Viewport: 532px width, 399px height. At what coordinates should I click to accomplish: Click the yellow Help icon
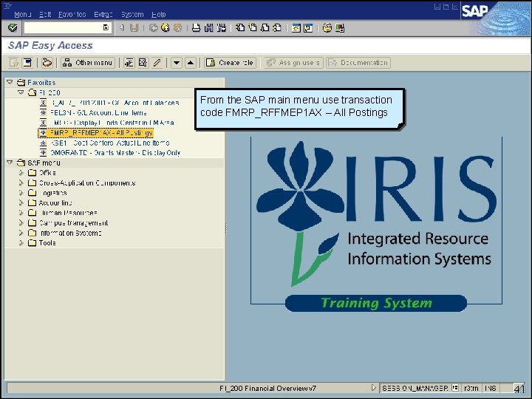[x=327, y=28]
